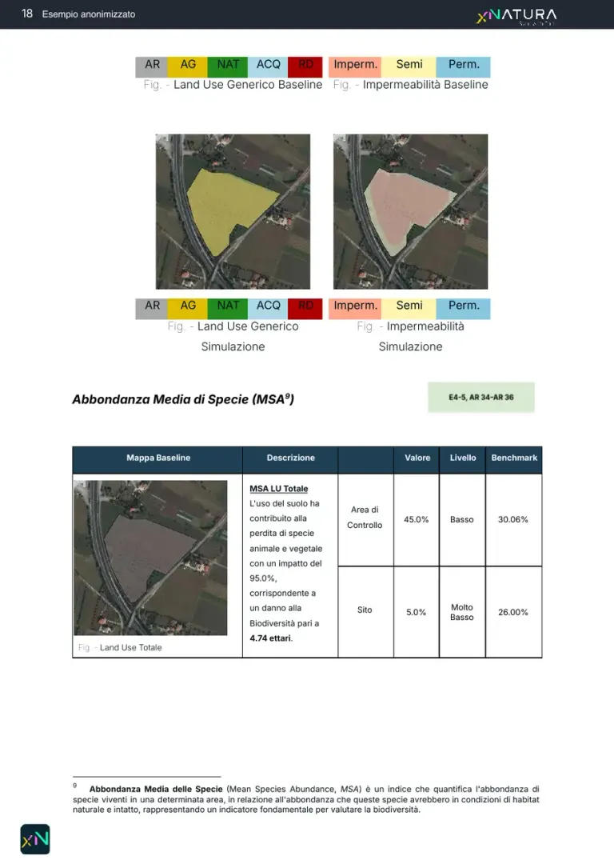The height and width of the screenshot is (868, 614).
Task: Select the Imperm. swatch above Impermeabilità Simulazione caption
Action: (x=355, y=308)
